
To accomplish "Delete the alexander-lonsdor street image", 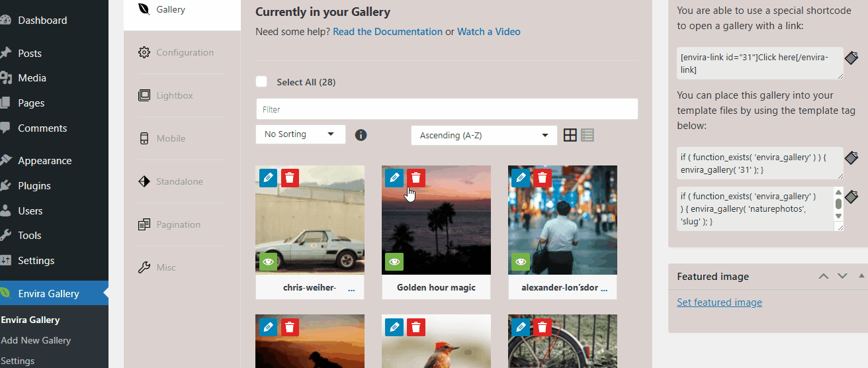I will click(542, 178).
